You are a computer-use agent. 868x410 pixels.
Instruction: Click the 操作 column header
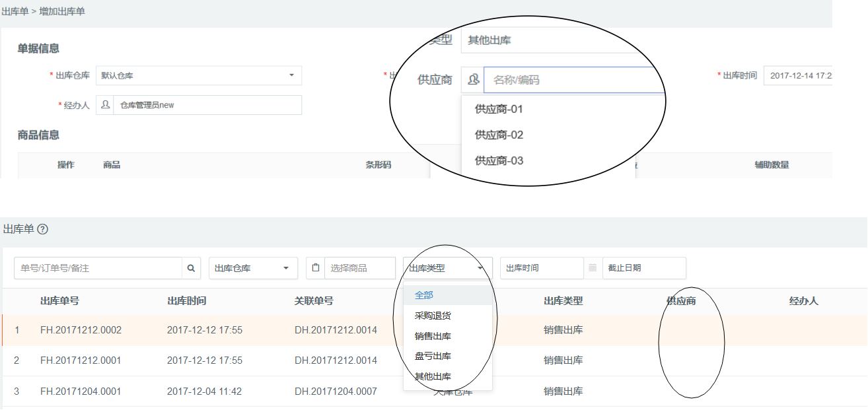click(66, 165)
